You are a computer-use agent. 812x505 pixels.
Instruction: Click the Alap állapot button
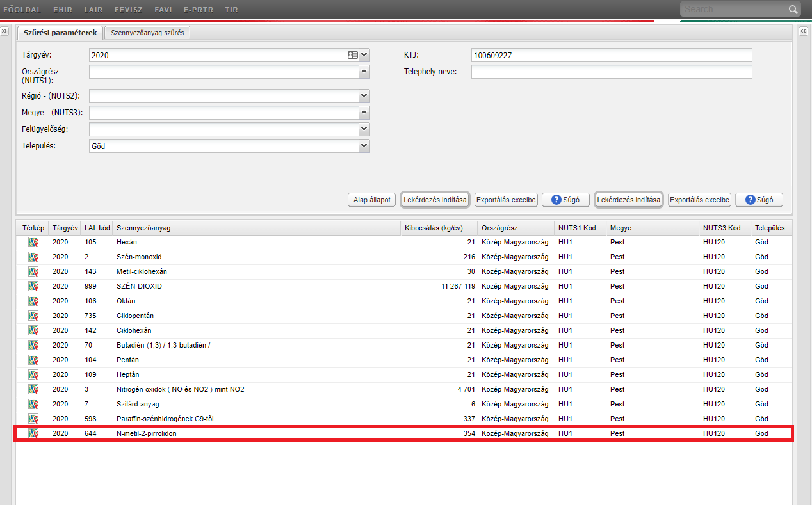coord(372,200)
